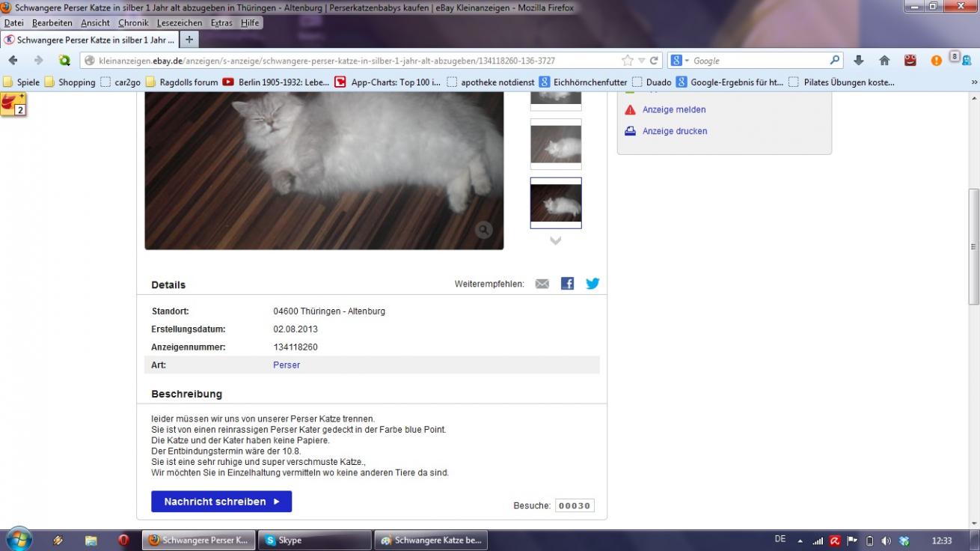Open the Hilfe menu

250,23
